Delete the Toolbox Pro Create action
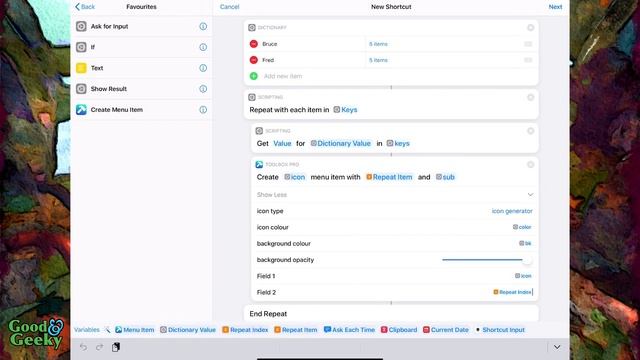This screenshot has height=360, width=640. click(x=531, y=164)
